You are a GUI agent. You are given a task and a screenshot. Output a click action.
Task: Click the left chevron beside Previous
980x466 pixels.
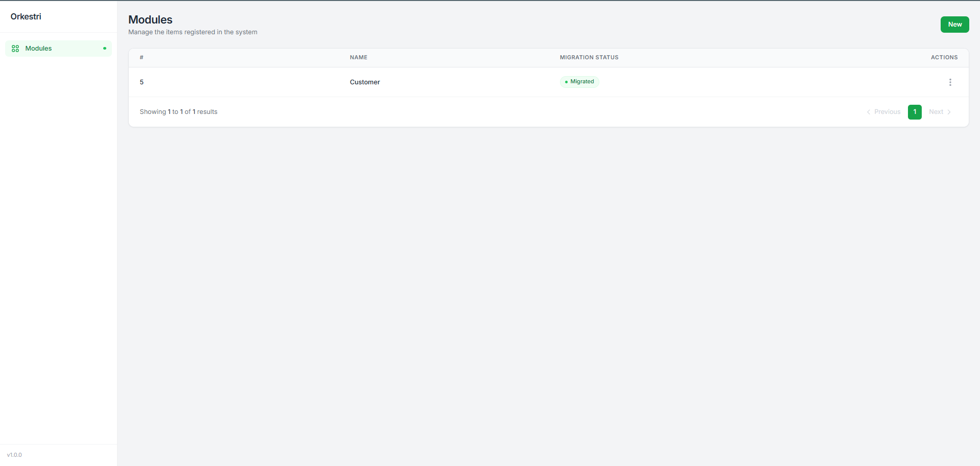click(869, 112)
